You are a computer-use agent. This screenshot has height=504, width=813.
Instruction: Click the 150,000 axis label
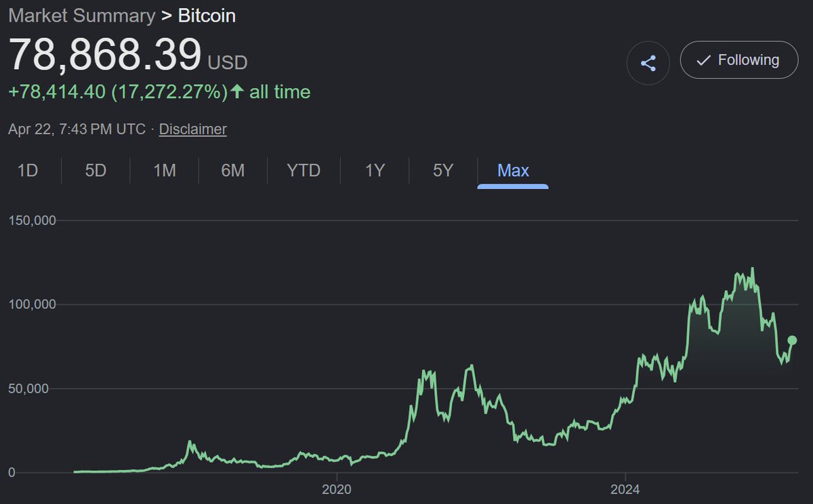31,221
